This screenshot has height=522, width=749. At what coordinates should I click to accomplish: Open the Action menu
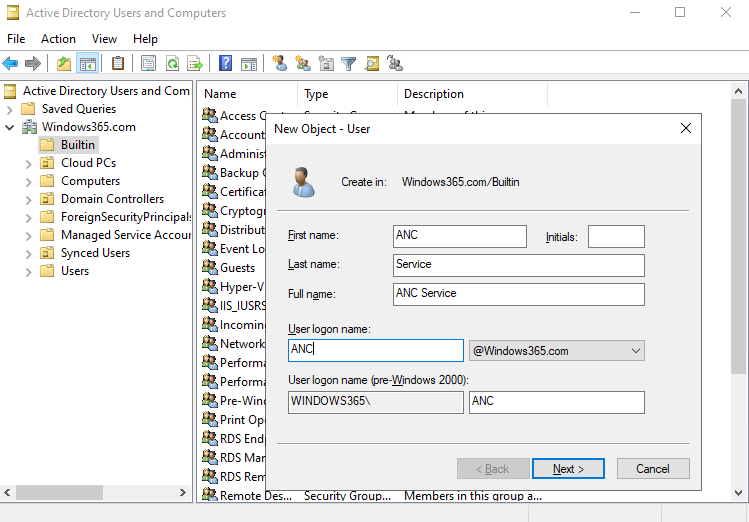pos(58,39)
